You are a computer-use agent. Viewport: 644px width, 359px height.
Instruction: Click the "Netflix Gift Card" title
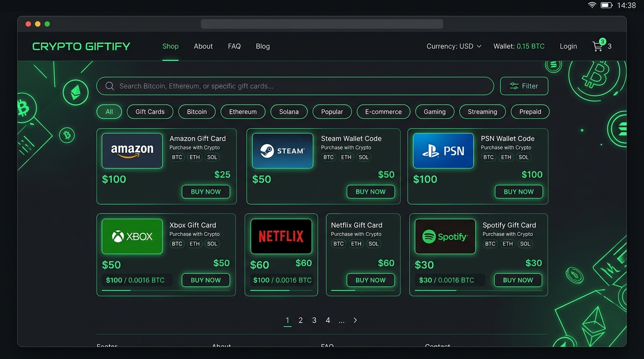[x=357, y=225]
